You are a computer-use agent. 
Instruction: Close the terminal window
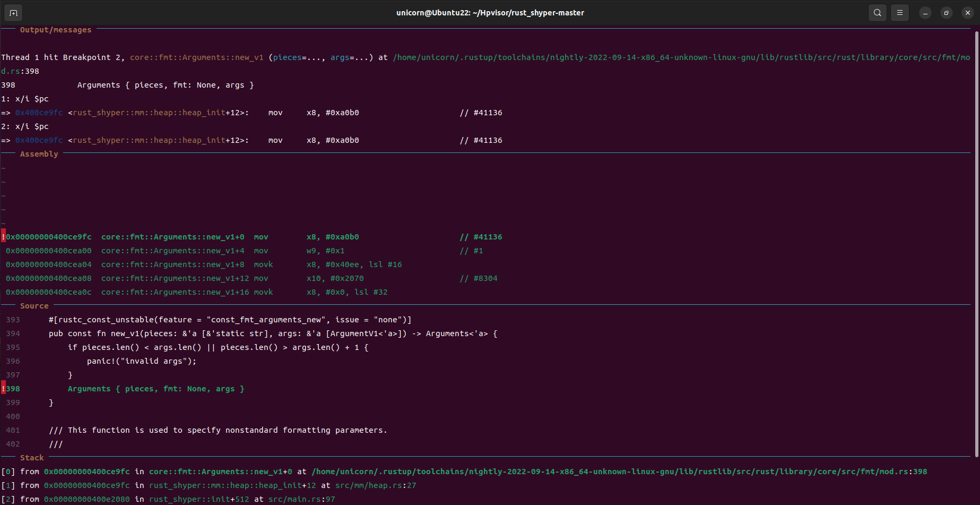point(968,13)
